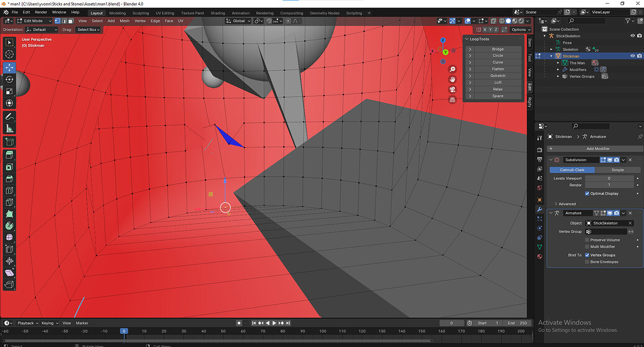Expand The Man tree item in outliner

(x=558, y=63)
